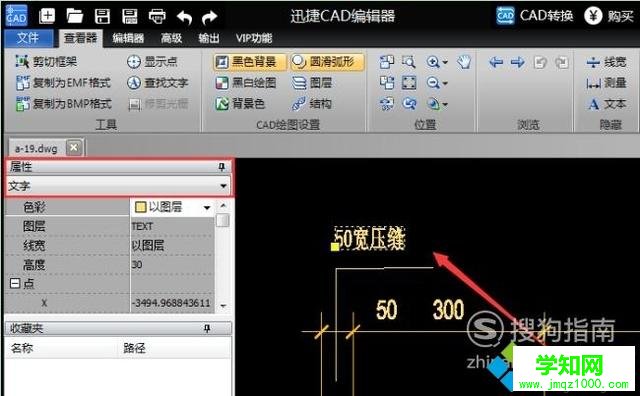Open the 色彩 color dropdown
Viewport: 640px width, 396px height.
click(207, 208)
